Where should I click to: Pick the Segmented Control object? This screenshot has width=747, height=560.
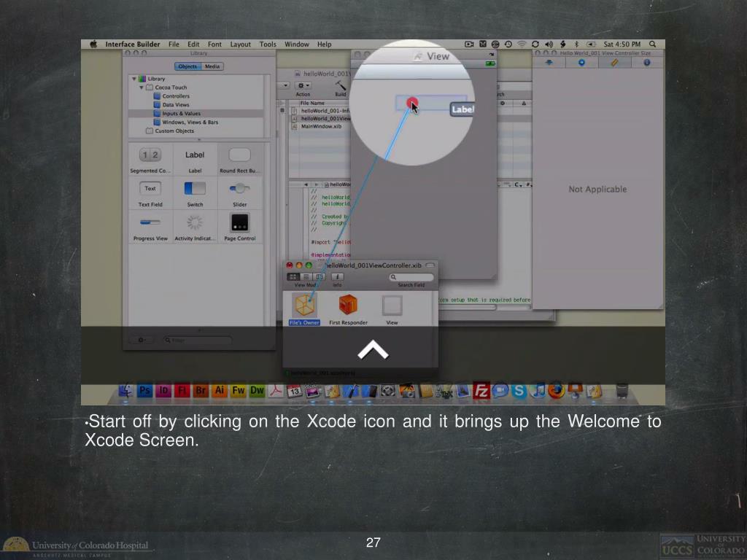click(150, 160)
